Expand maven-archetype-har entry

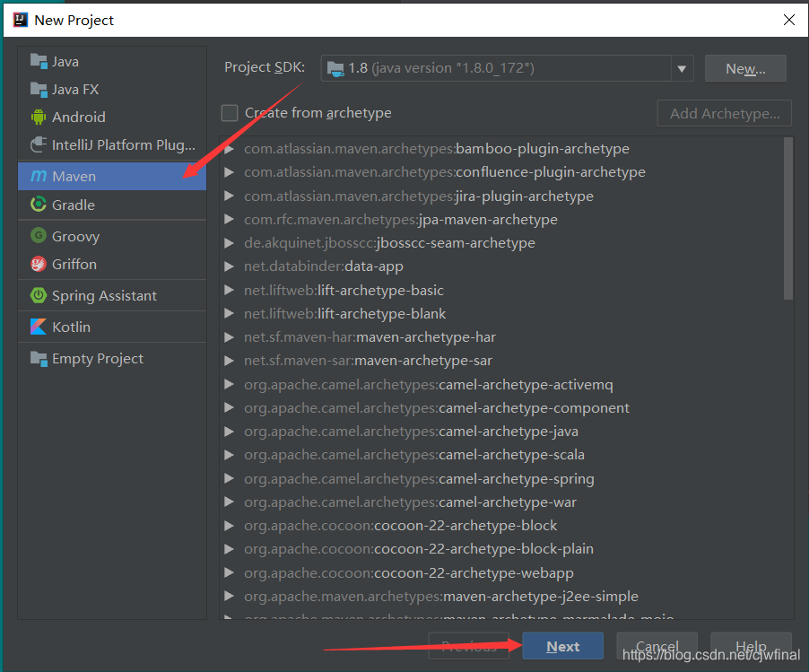[x=229, y=337]
